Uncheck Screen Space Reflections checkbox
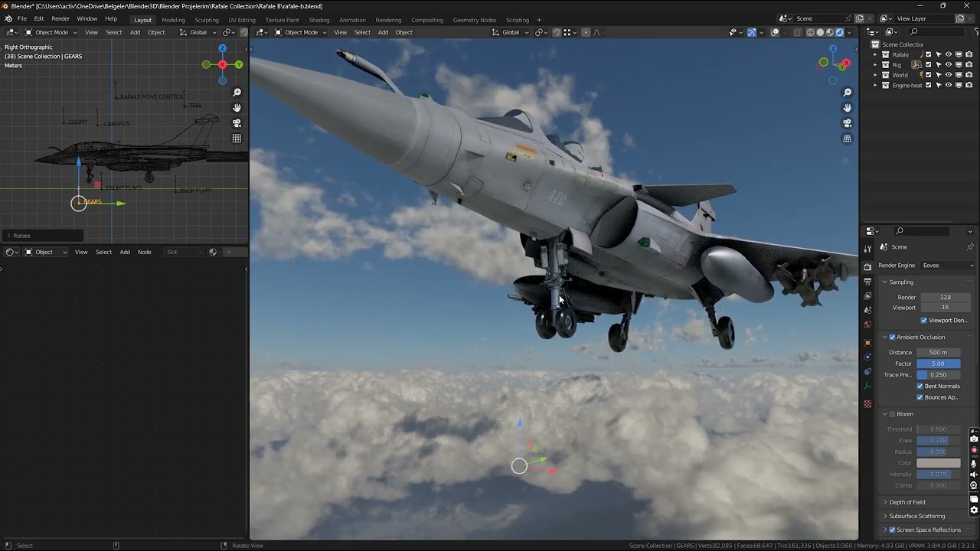The height and width of the screenshot is (551, 980). click(x=892, y=530)
